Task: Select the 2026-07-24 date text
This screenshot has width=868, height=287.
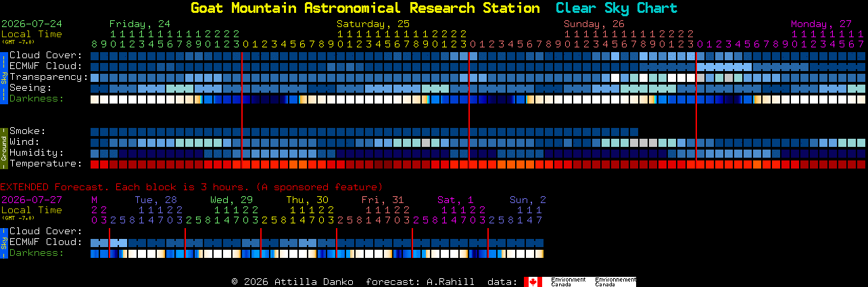Action: [x=32, y=24]
